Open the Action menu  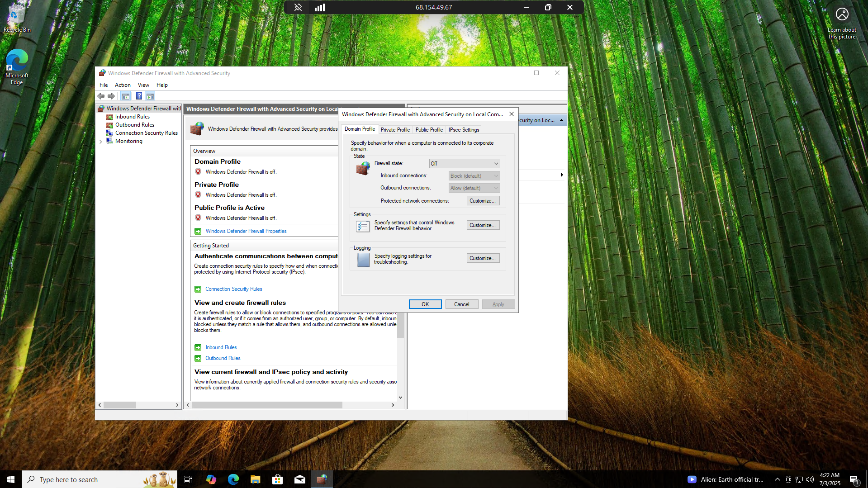click(x=122, y=85)
